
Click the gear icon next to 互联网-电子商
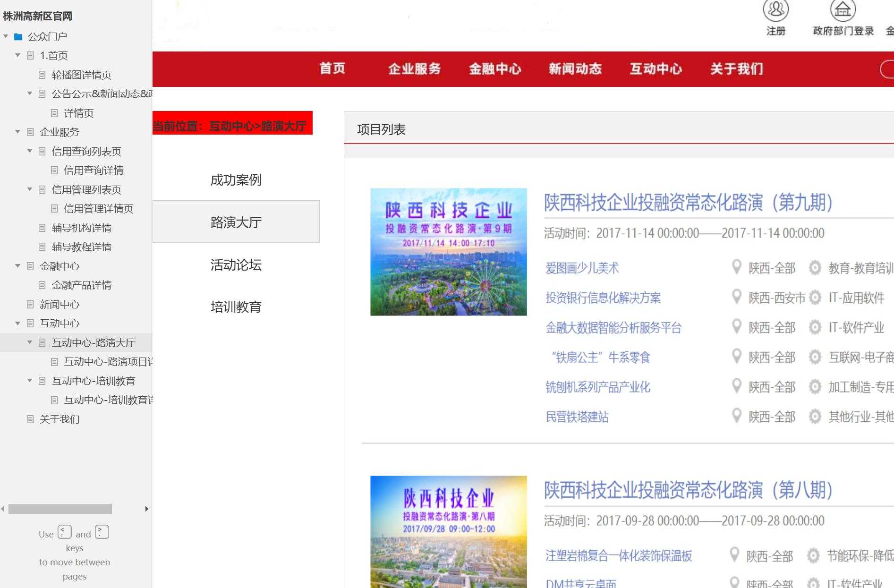(x=814, y=358)
